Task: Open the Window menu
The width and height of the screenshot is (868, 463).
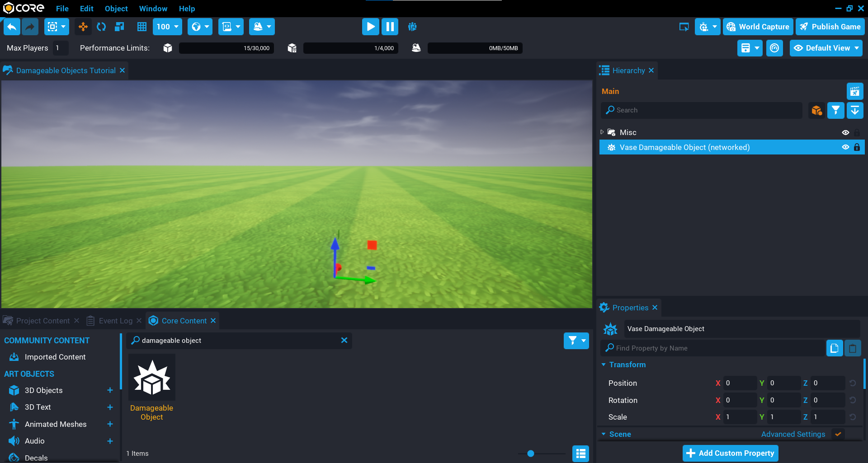Action: pyautogui.click(x=153, y=9)
